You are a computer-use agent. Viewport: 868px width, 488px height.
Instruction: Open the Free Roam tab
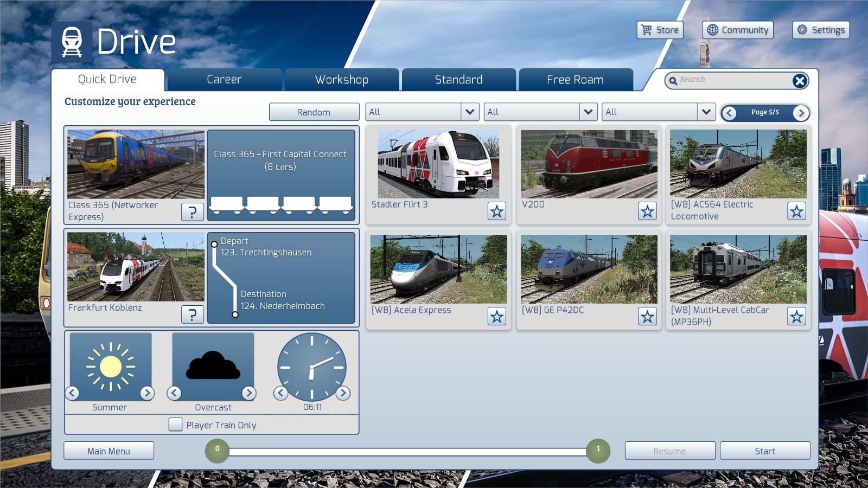[575, 80]
